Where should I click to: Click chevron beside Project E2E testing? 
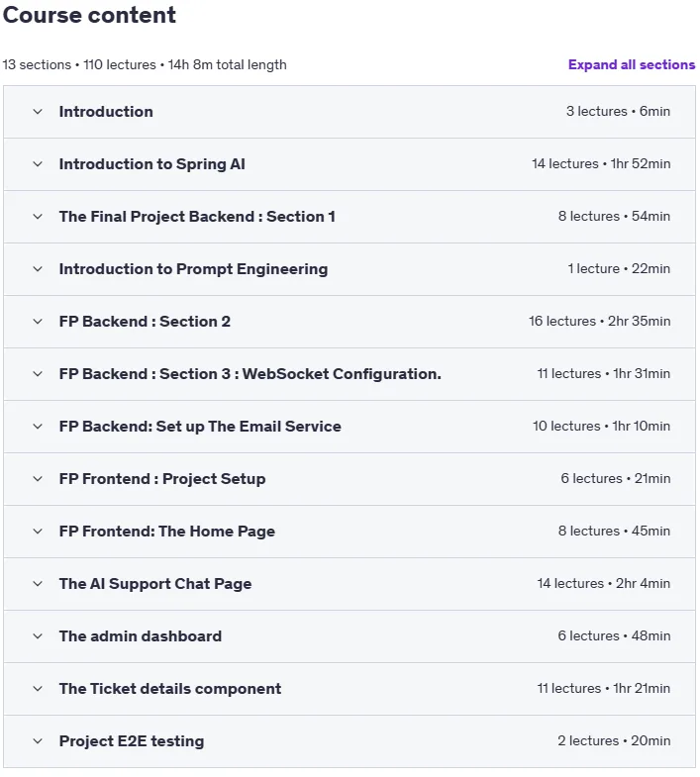pyautogui.click(x=38, y=741)
